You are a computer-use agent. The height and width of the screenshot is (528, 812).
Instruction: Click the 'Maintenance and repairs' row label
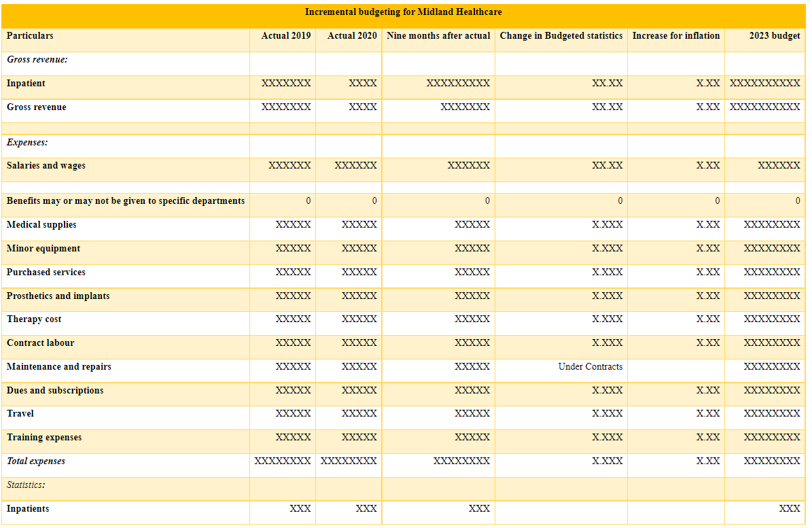click(x=59, y=367)
